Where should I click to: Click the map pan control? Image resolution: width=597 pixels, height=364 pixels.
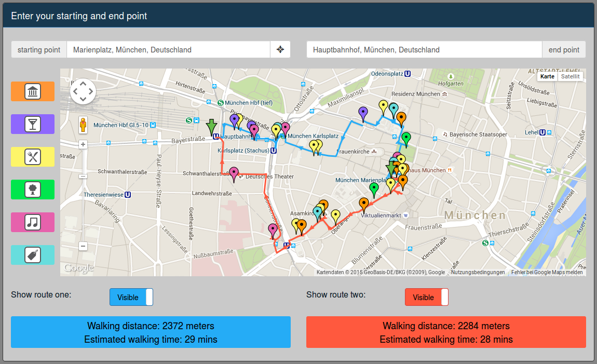click(83, 91)
